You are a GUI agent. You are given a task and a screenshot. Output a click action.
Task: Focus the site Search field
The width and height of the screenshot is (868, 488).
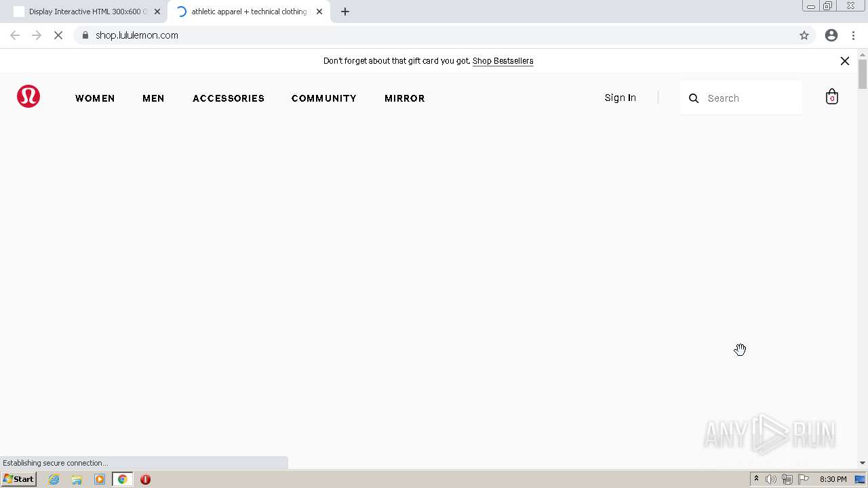click(741, 98)
